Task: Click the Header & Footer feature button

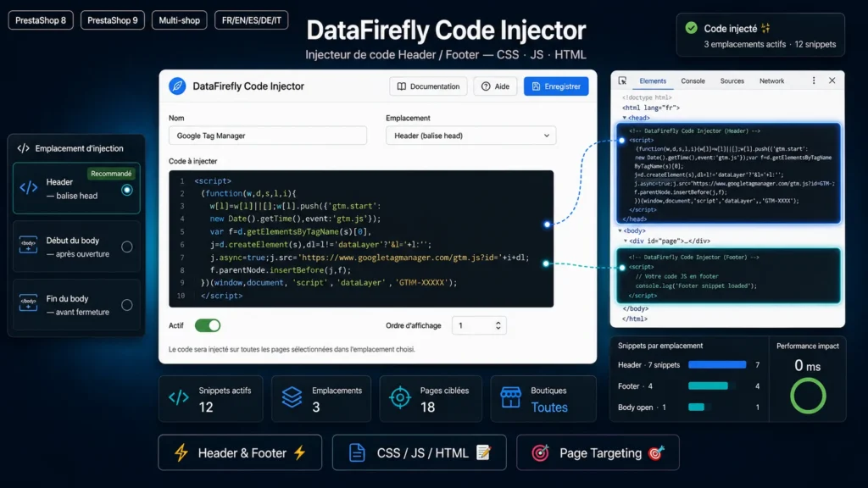Action: pyautogui.click(x=240, y=452)
